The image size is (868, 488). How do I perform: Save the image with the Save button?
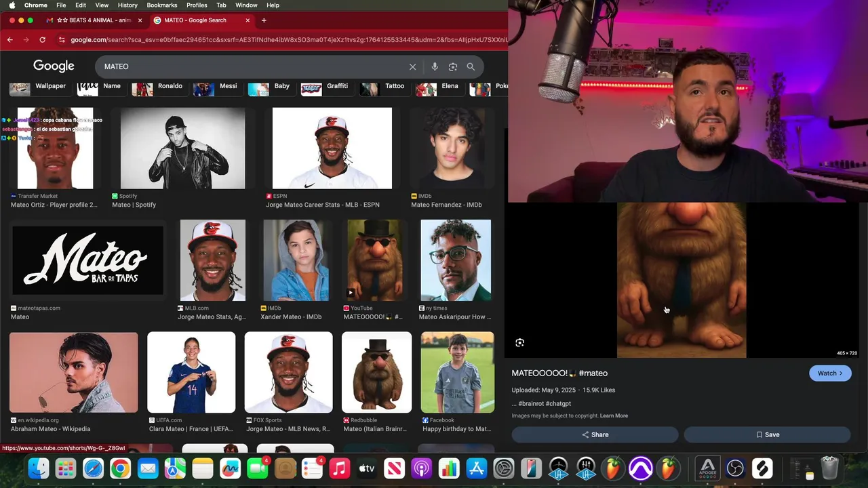[x=767, y=434]
